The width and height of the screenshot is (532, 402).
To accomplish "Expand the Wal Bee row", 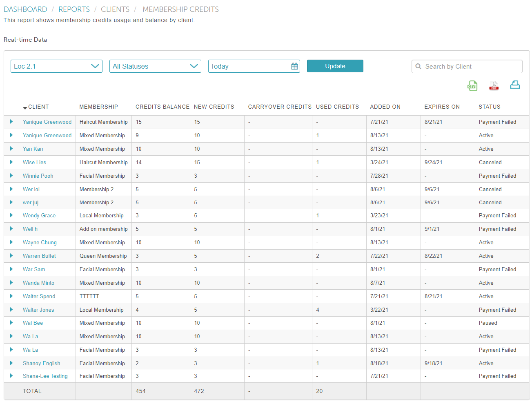I will pyautogui.click(x=11, y=323).
